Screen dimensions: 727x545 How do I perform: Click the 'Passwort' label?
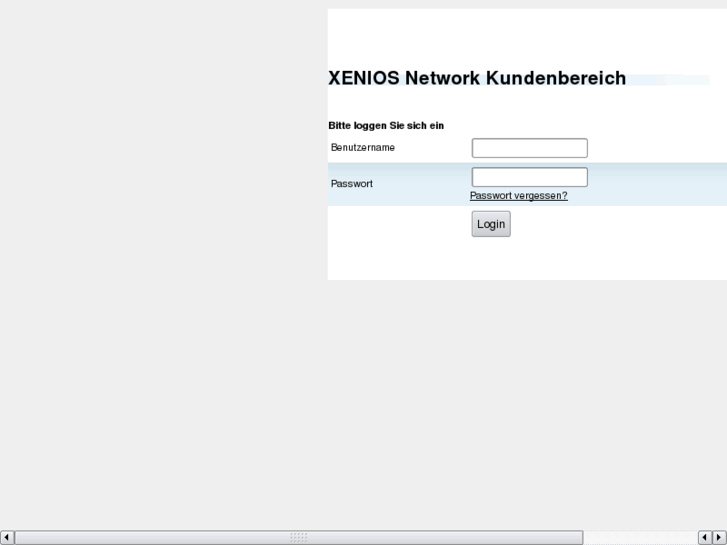tap(351, 184)
